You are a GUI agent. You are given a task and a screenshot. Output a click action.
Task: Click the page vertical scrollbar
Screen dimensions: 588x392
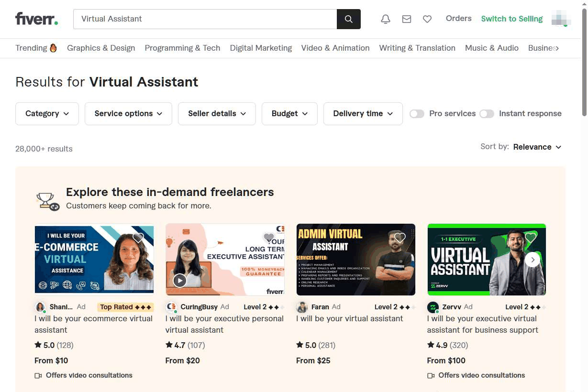[x=584, y=62]
